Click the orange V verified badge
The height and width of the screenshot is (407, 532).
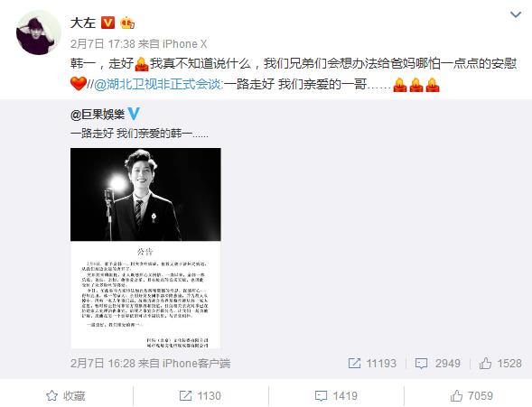tap(108, 23)
